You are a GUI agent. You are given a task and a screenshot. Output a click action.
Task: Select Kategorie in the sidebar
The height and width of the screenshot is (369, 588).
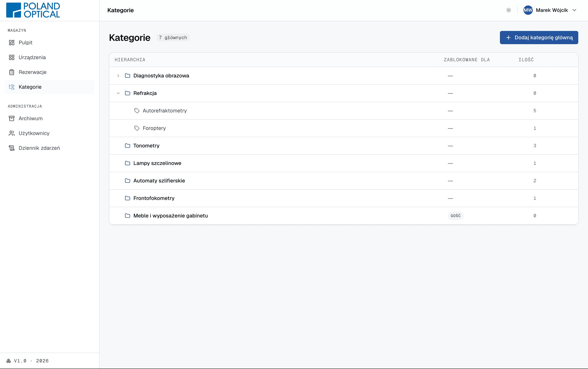50,87
